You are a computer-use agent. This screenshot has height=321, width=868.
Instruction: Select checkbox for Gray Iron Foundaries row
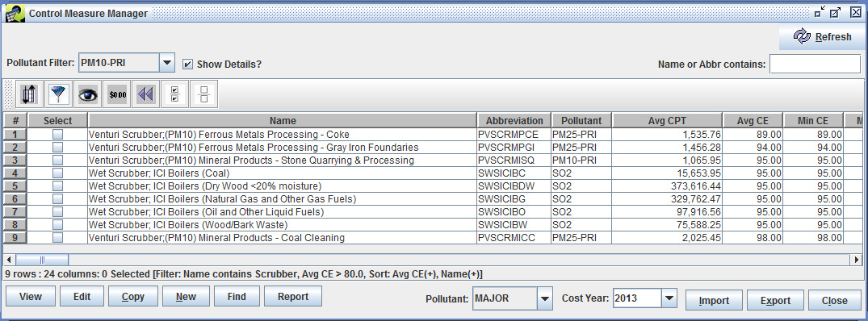point(57,147)
